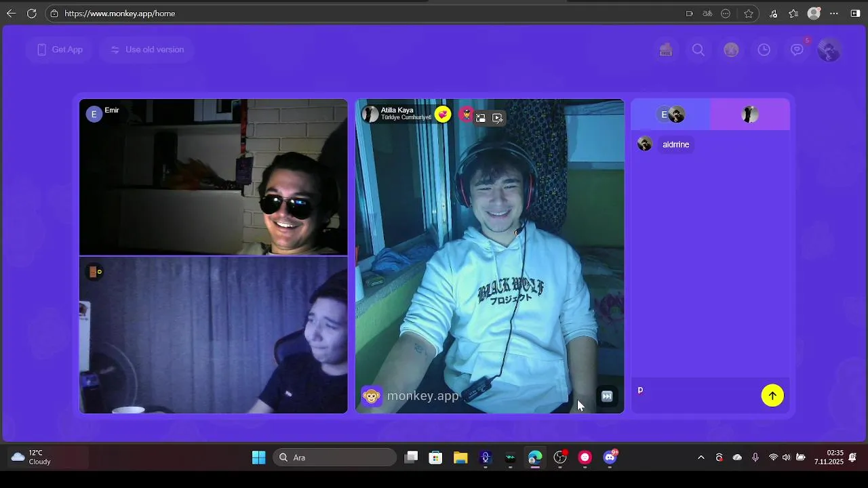Open the Windows Start menu
The height and width of the screenshot is (488, 868).
pos(259,457)
